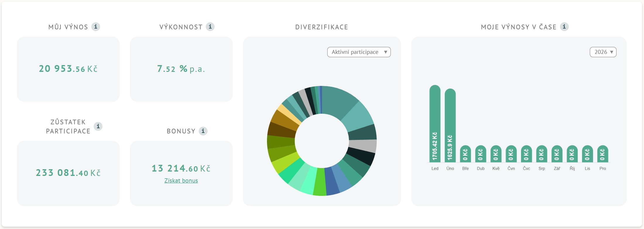Click the Led bar showing 1705.42 Kč
644x229 pixels.
click(435, 123)
